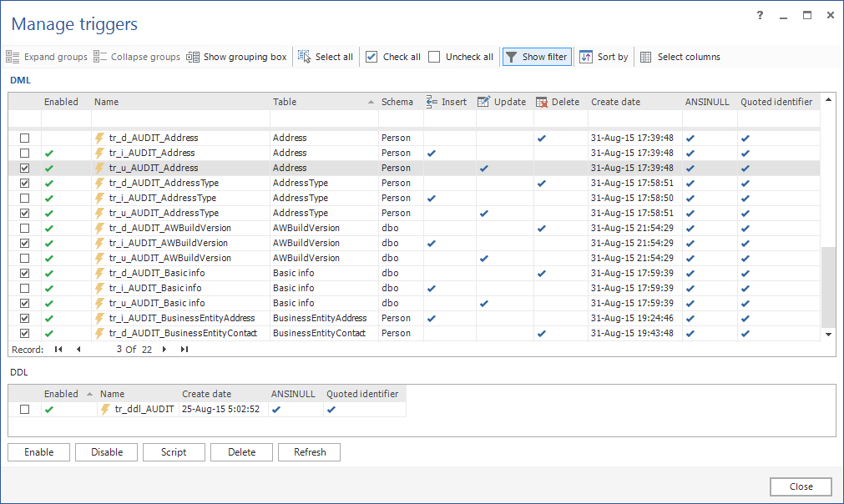Click the DML Create date column header

tap(635, 102)
